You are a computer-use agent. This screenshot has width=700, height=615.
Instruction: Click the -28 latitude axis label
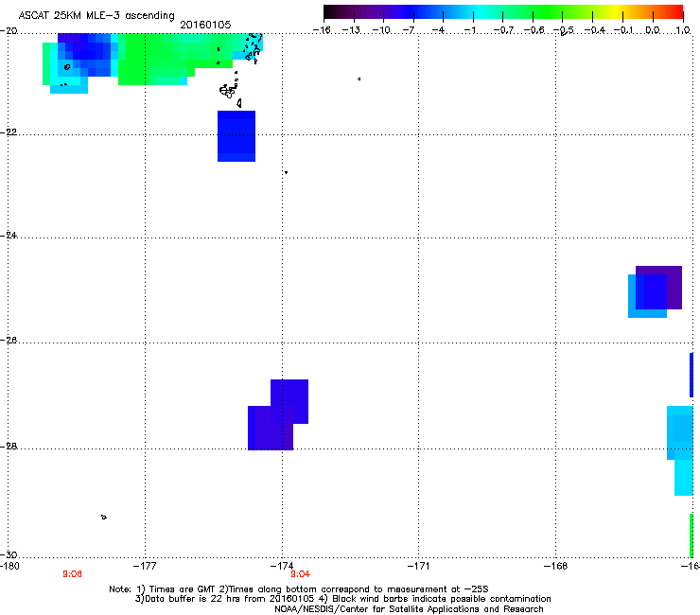pos(9,447)
